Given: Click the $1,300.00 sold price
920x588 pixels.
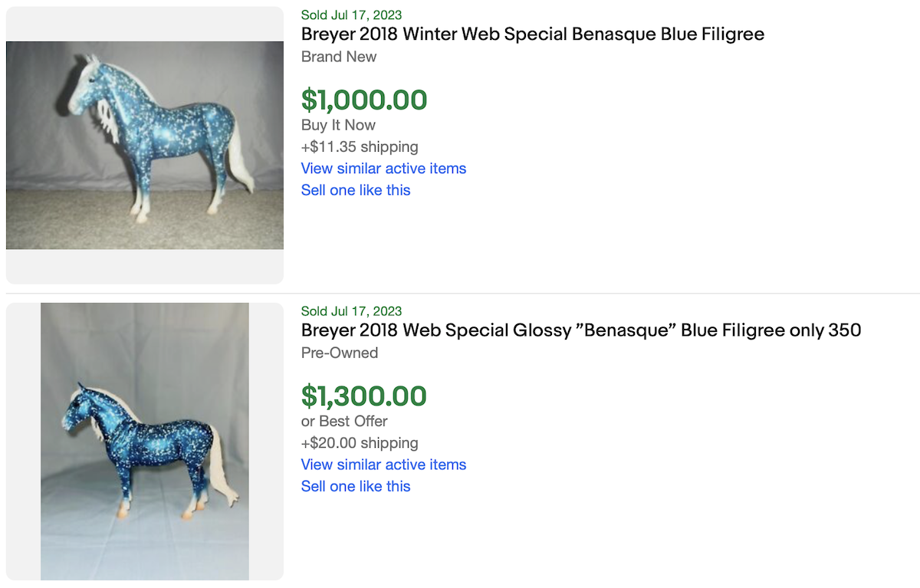Looking at the screenshot, I should [364, 396].
